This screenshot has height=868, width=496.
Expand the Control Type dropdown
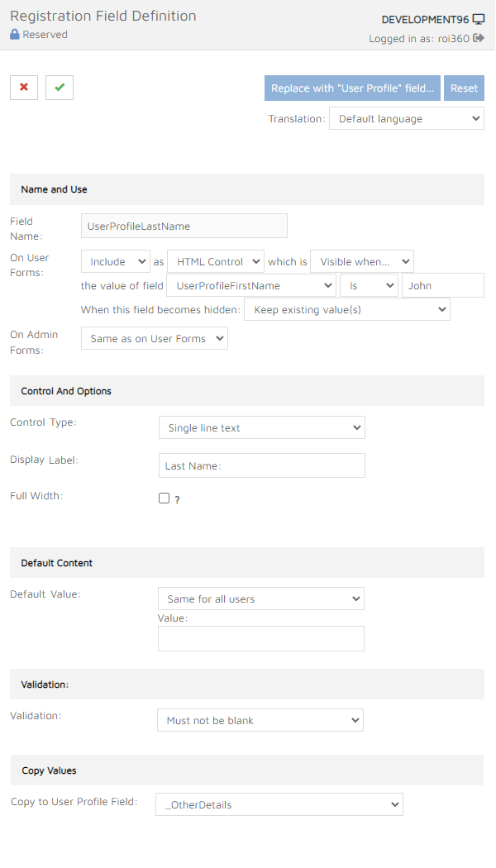click(261, 427)
